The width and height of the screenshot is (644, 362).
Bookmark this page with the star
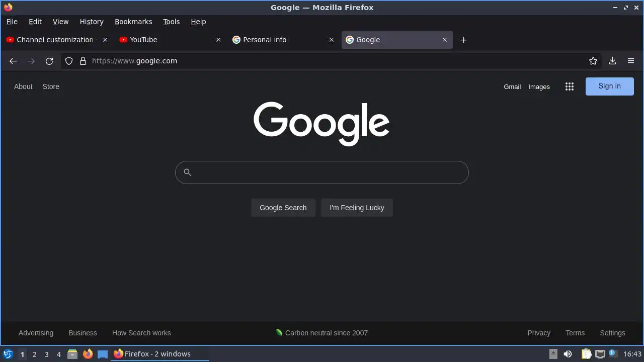[593, 61]
